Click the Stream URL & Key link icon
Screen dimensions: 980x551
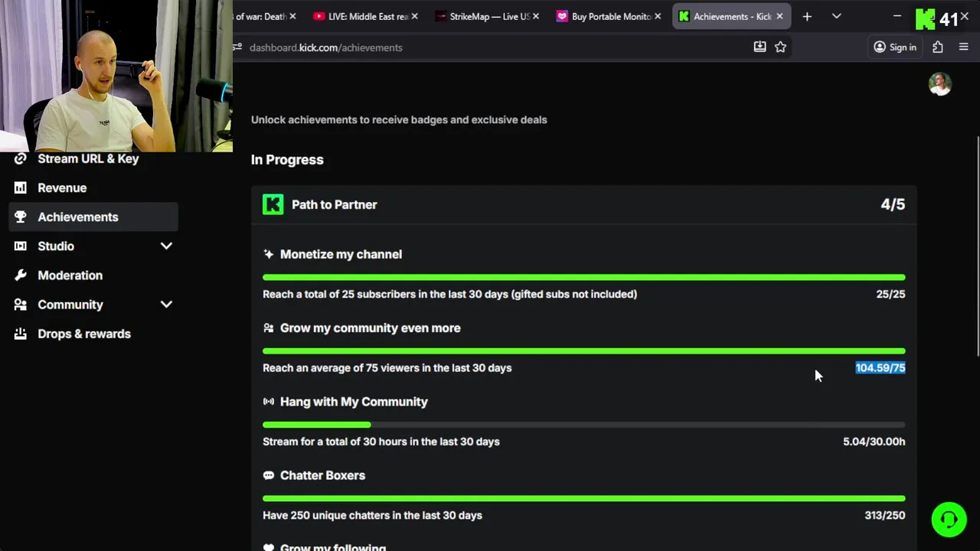pos(21,158)
